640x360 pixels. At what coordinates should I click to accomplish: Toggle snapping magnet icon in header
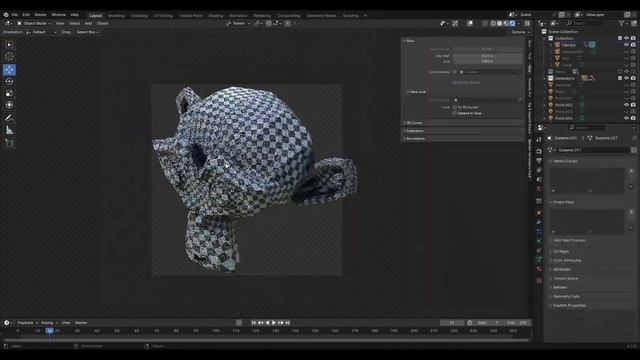tap(269, 23)
